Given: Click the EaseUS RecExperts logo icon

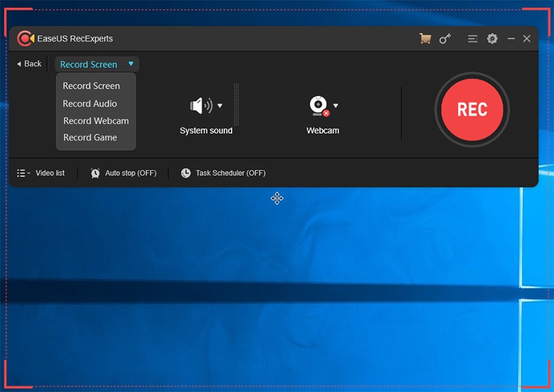Looking at the screenshot, I should [26, 39].
